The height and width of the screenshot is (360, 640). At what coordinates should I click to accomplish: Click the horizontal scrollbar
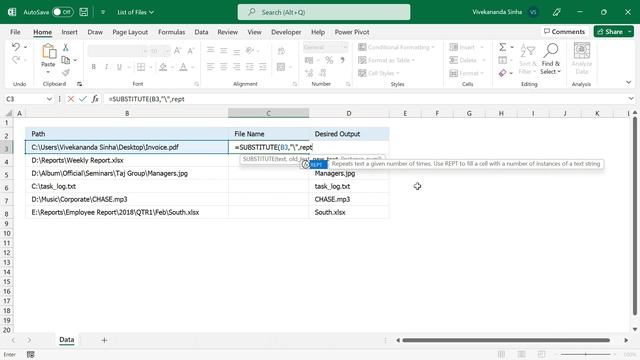pos(506,340)
